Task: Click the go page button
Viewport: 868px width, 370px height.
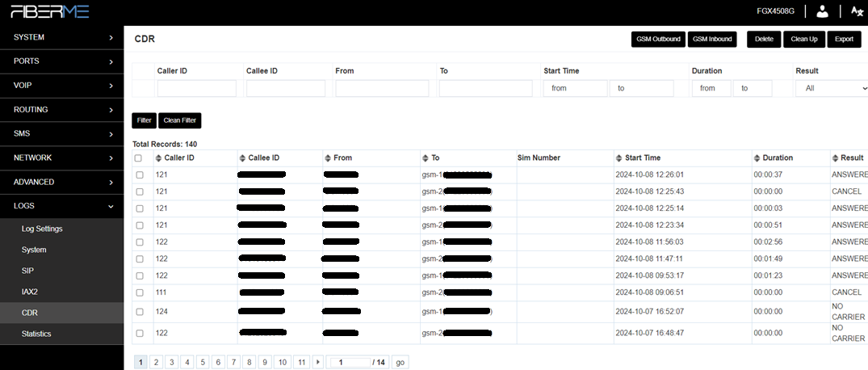Action: pyautogui.click(x=400, y=362)
